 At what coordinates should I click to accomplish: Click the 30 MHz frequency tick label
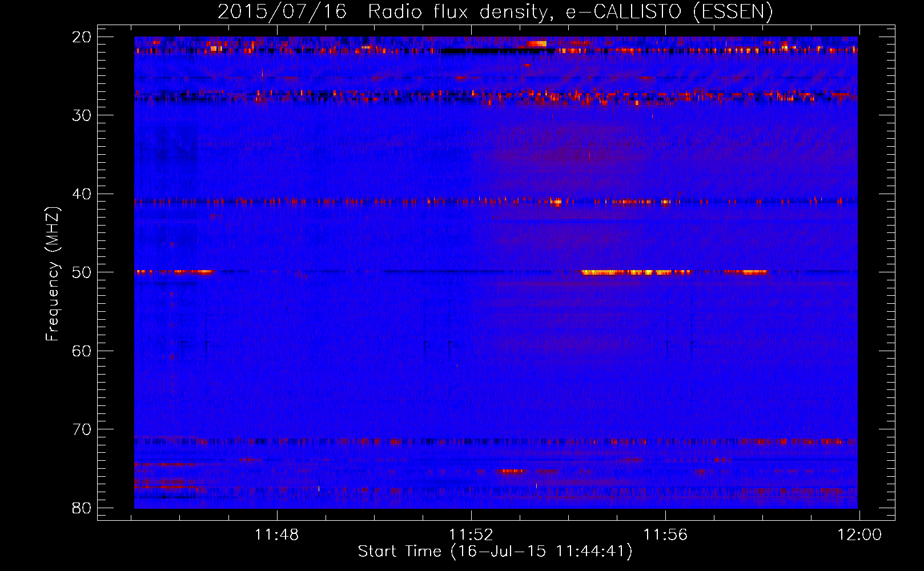[x=82, y=115]
